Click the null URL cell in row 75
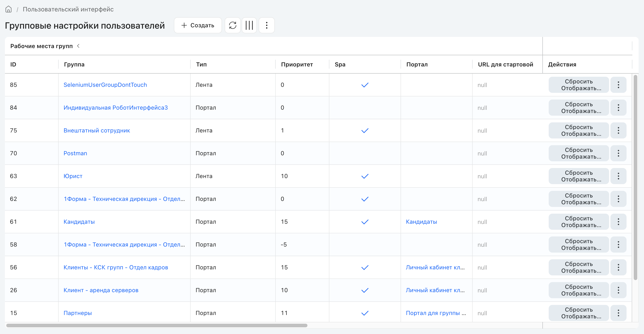644x334 pixels. (x=482, y=130)
